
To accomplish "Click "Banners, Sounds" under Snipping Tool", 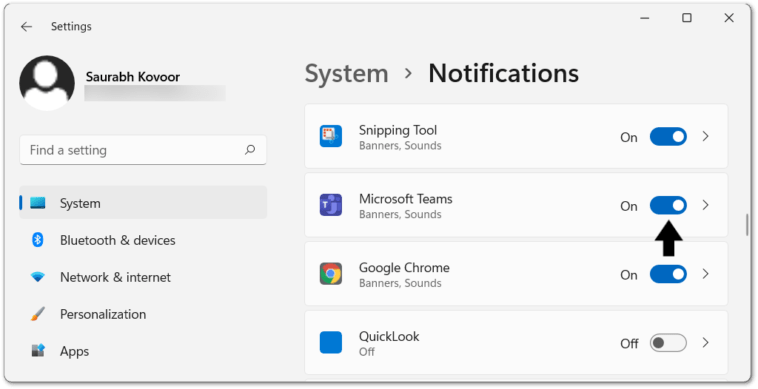I will tap(400, 145).
